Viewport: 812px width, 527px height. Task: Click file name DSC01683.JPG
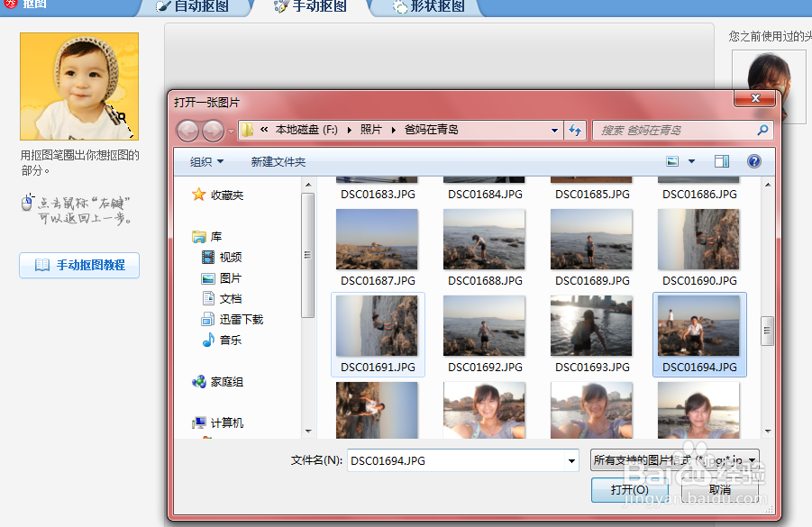[378, 194]
